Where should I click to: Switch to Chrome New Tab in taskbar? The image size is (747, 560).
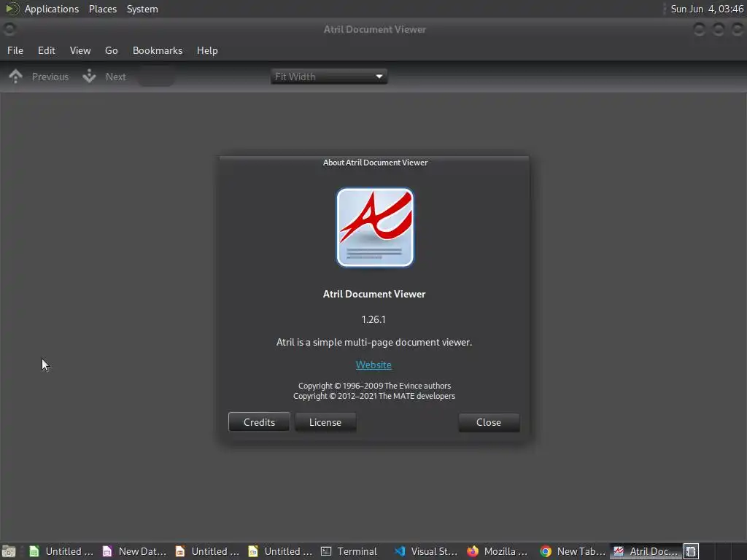click(x=573, y=551)
